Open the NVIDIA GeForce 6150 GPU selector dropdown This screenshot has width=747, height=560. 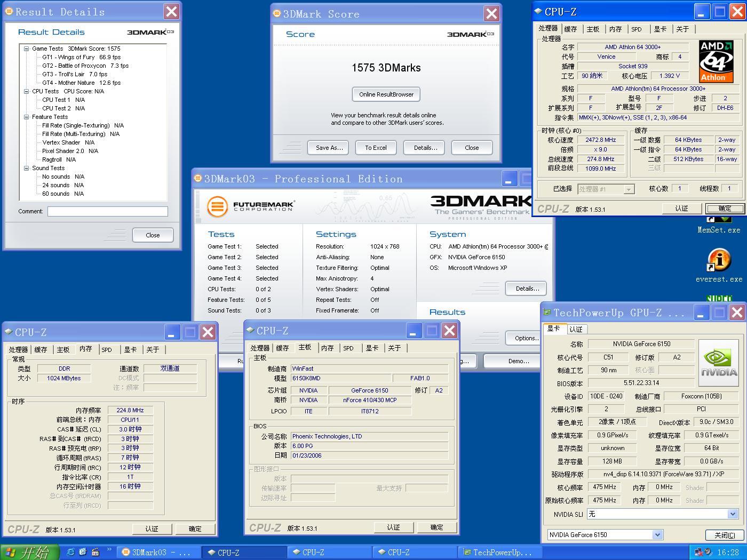657,534
